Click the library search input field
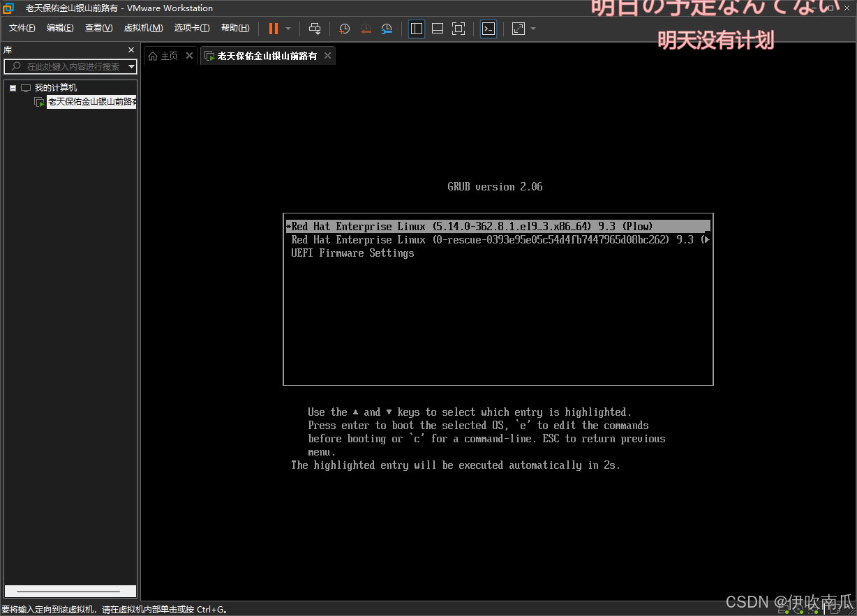 [x=71, y=66]
